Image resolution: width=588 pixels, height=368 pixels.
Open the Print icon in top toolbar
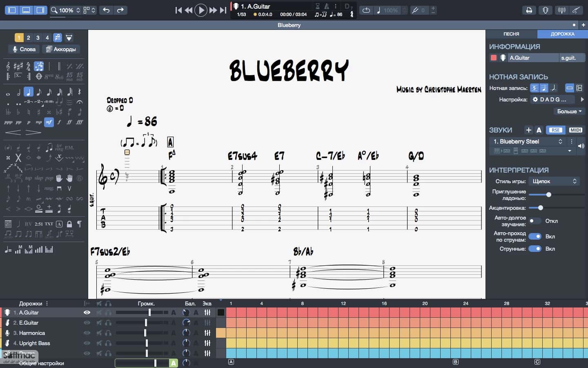pyautogui.click(x=529, y=10)
